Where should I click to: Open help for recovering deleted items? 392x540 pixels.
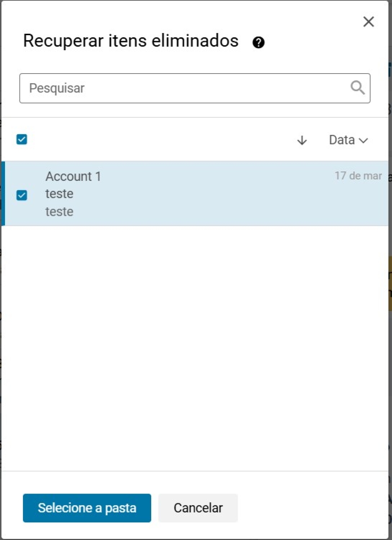coord(258,42)
